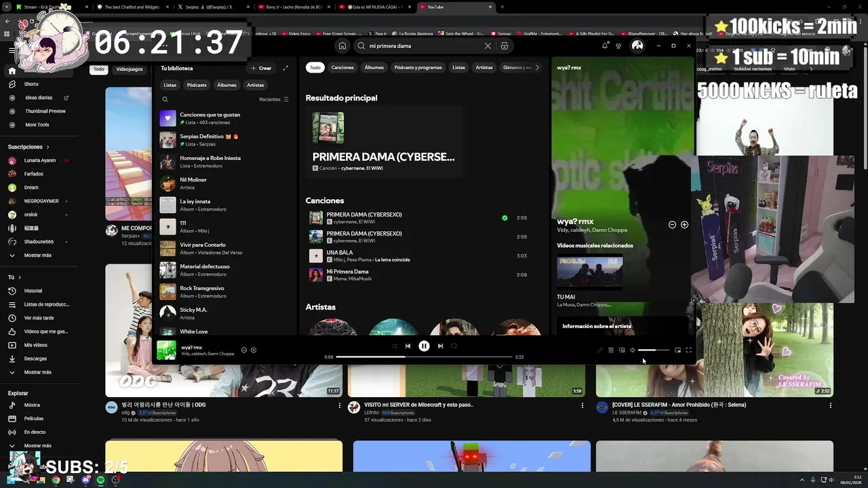The height and width of the screenshot is (488, 868).
Task: Expand Mostrar más under Descargas
Action: pos(37,372)
